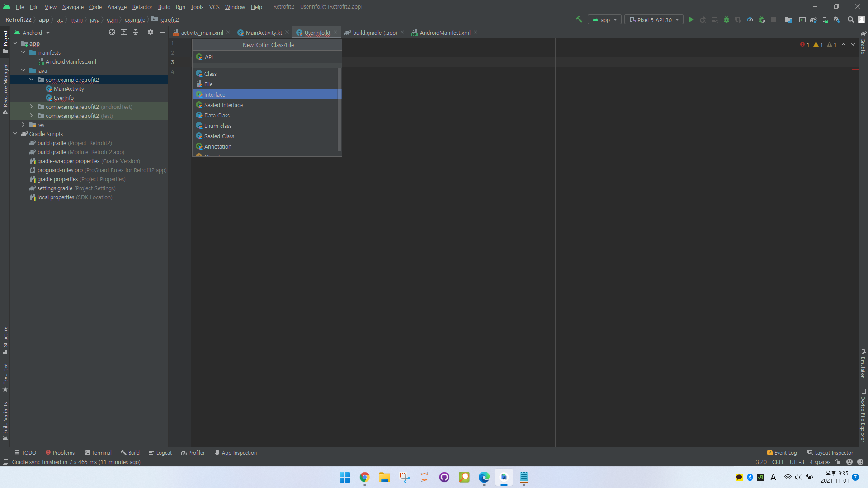Collapse the Gradle Scripts node
The height and width of the screenshot is (488, 868).
coord(15,134)
